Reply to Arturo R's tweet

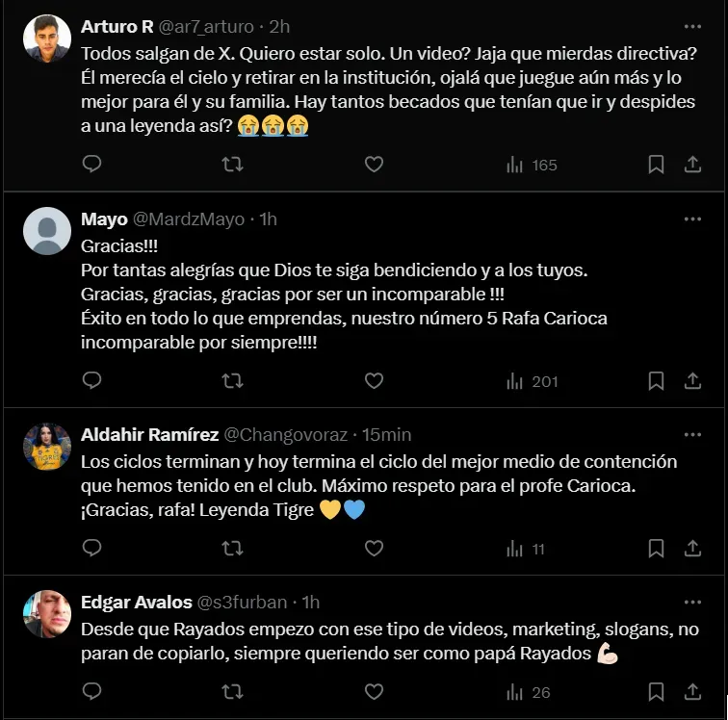coord(91,165)
